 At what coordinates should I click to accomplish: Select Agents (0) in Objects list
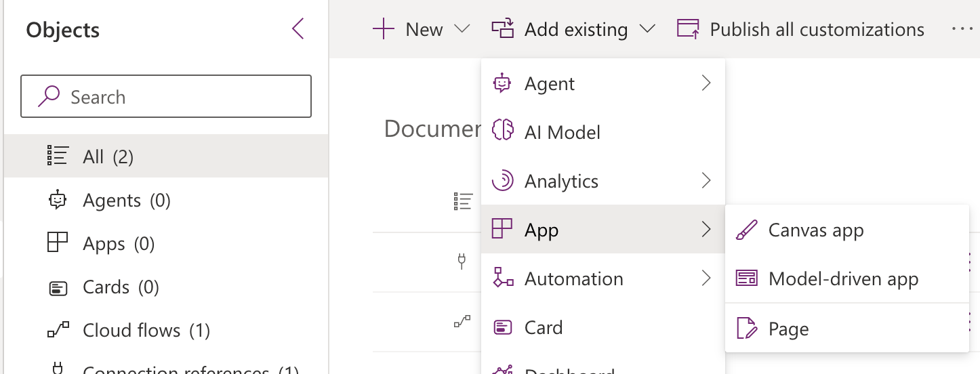(x=126, y=201)
